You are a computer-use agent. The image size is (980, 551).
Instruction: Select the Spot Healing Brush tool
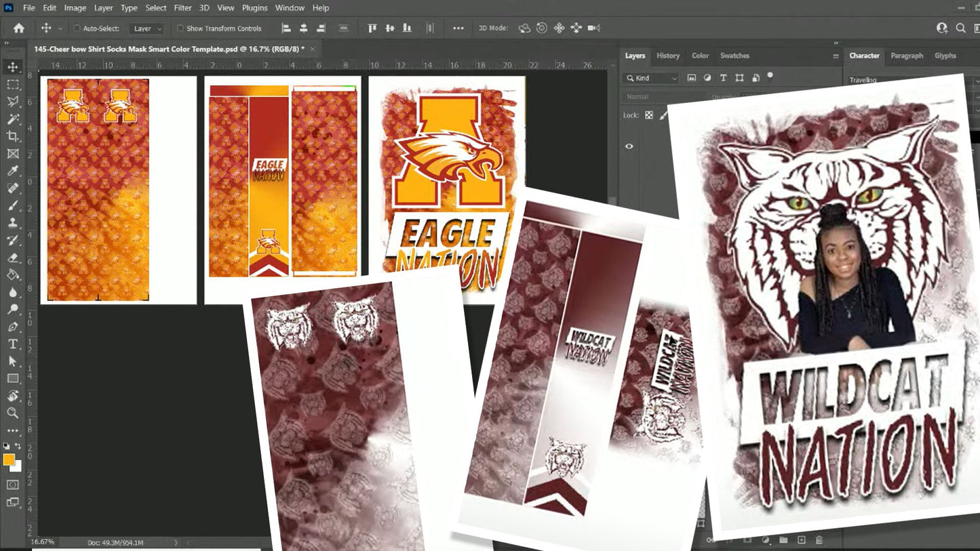coord(13,188)
